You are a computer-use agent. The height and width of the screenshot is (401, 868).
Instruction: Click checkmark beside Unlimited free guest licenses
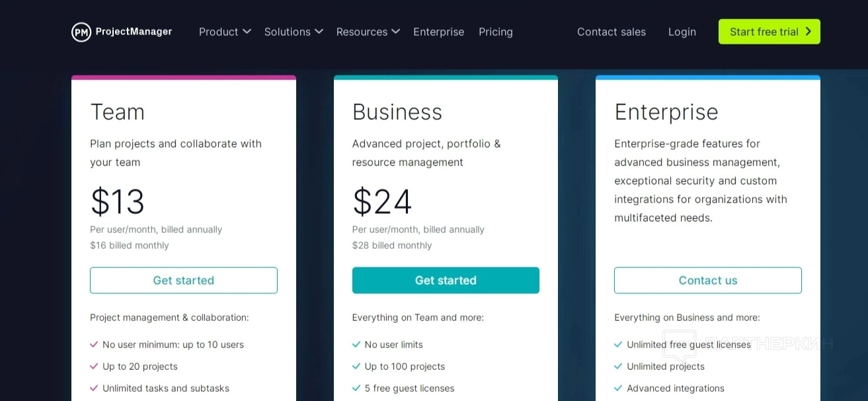coord(618,345)
